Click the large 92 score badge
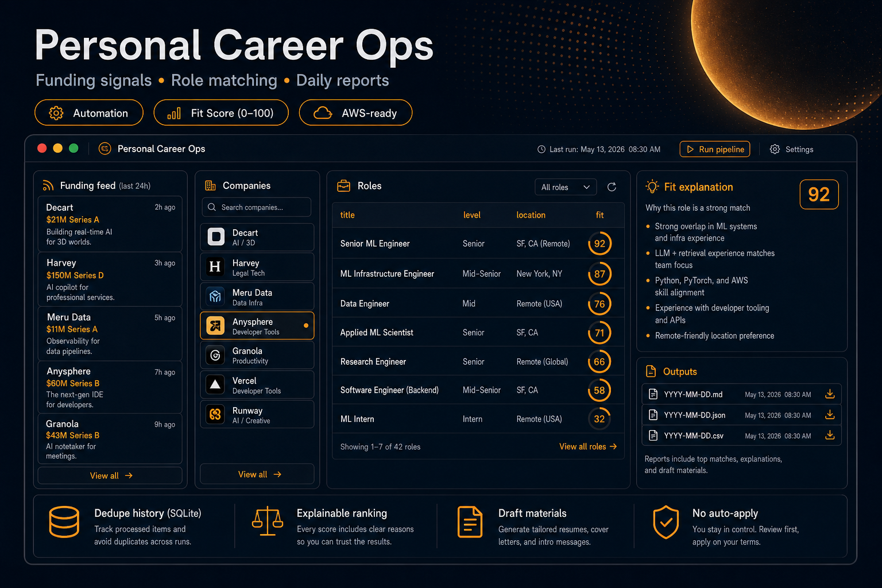The image size is (882, 588). click(819, 195)
